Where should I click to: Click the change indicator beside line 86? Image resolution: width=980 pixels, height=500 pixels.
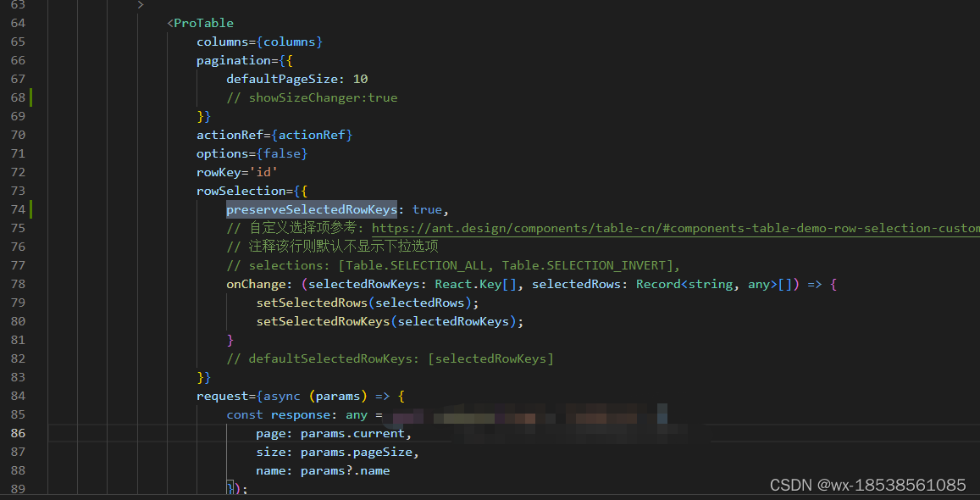click(x=30, y=432)
